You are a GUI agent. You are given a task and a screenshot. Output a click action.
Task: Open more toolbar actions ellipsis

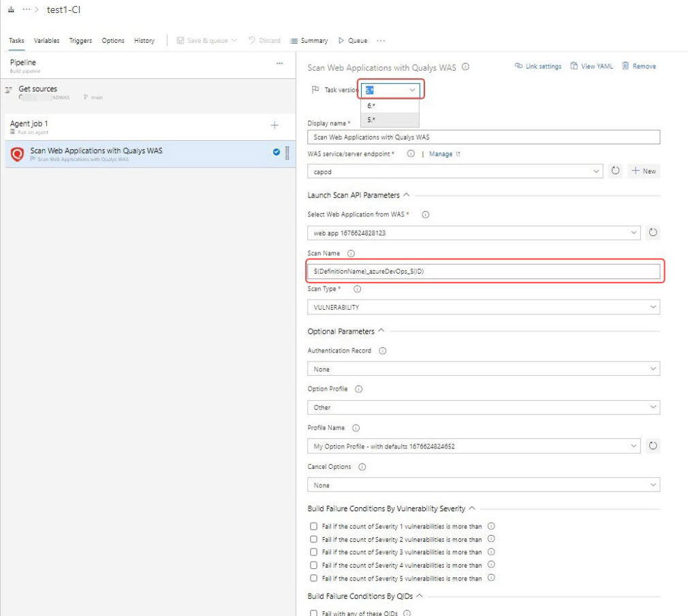tap(381, 40)
